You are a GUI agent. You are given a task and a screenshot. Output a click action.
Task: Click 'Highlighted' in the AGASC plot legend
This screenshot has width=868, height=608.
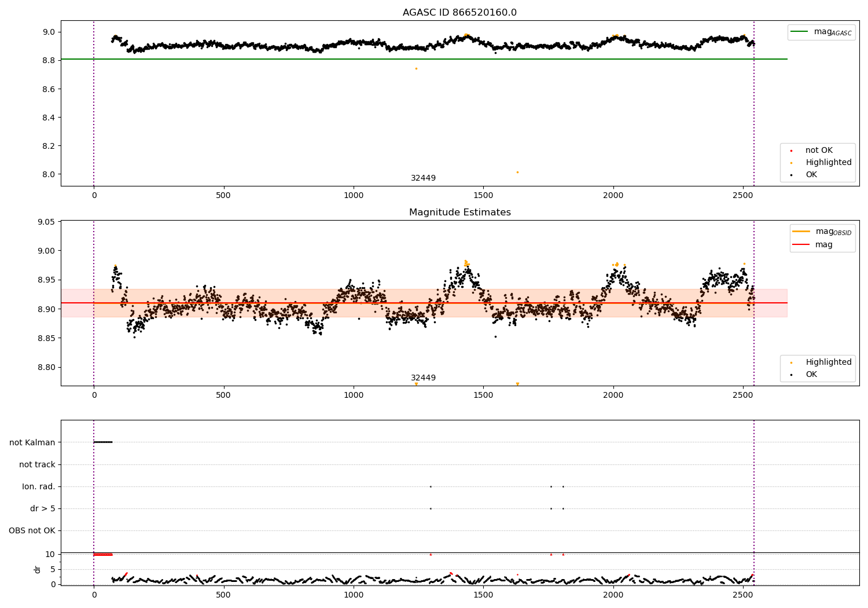click(x=827, y=163)
